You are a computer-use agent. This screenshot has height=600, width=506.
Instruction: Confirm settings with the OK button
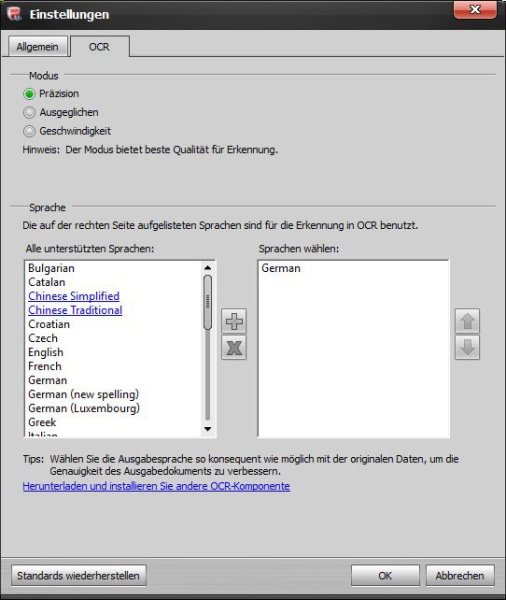385,576
